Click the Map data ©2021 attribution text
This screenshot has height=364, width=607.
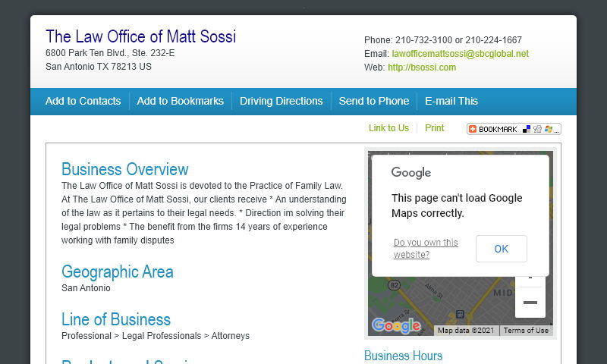[x=466, y=331]
